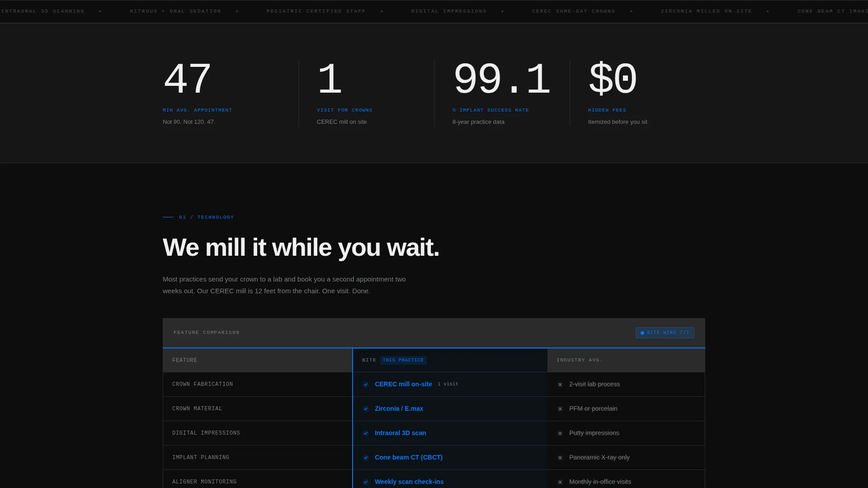Screen dimensions: 868x488
Task: Click check icon beside Intraoral 3D scan
Action: [x=366, y=433]
